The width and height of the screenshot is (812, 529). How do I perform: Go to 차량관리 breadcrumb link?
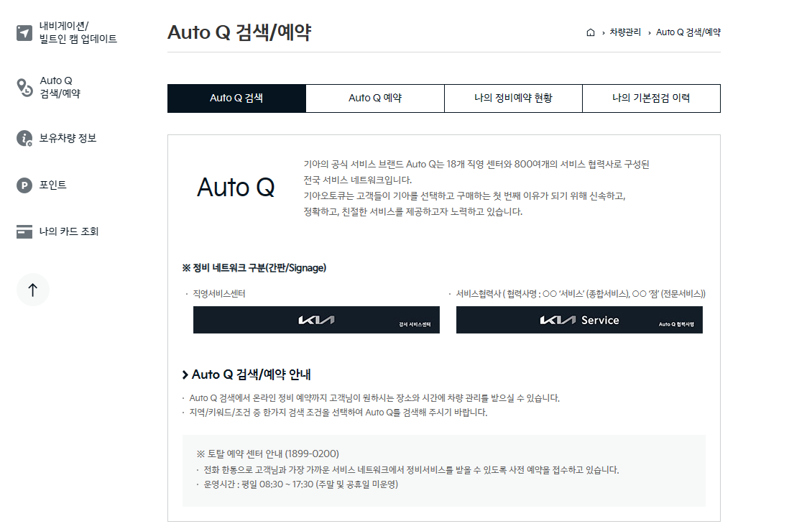[x=625, y=32]
